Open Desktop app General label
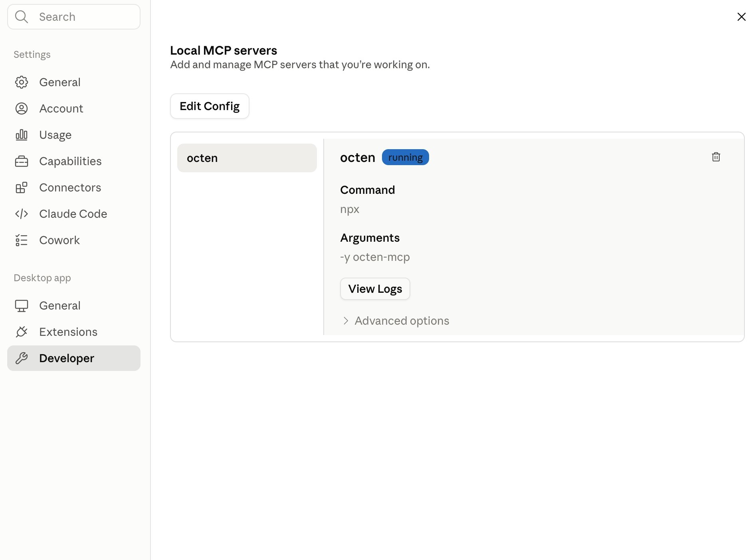The height and width of the screenshot is (560, 756). pyautogui.click(x=60, y=306)
